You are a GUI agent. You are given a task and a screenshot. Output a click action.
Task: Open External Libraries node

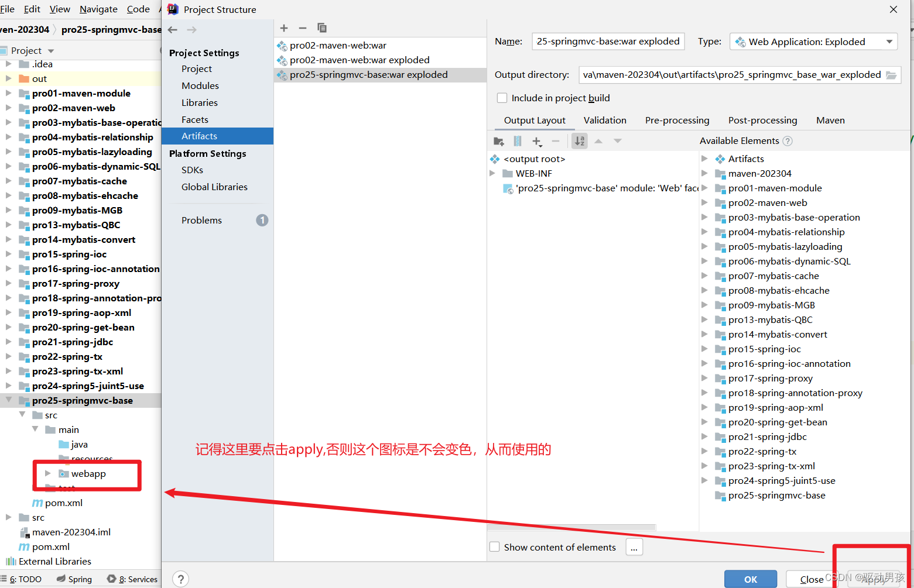point(49,561)
